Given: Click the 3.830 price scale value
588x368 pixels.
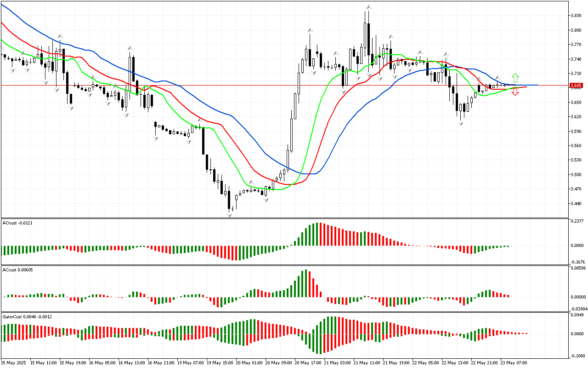Looking at the screenshot, I should pos(575,16).
